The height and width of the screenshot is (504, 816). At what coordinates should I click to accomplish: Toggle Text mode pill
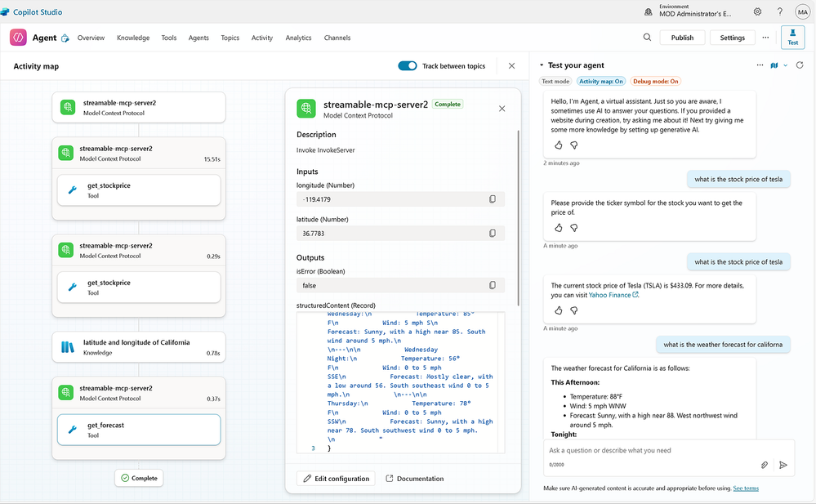pos(555,81)
